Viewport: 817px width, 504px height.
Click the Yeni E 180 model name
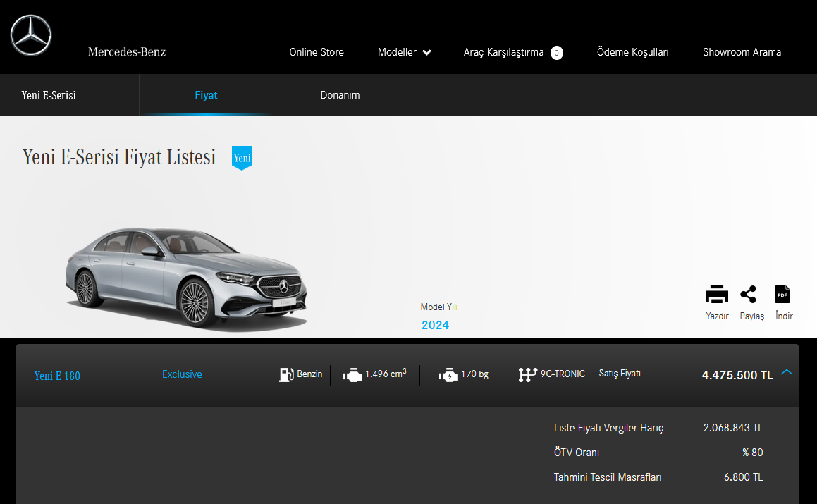[57, 376]
